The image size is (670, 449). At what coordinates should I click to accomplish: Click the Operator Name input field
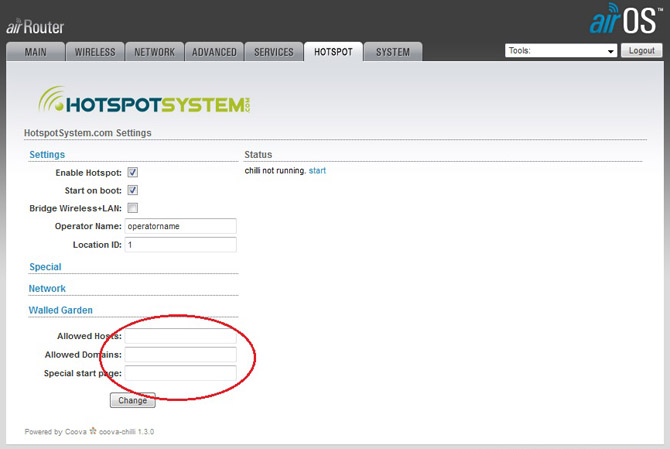pos(180,226)
